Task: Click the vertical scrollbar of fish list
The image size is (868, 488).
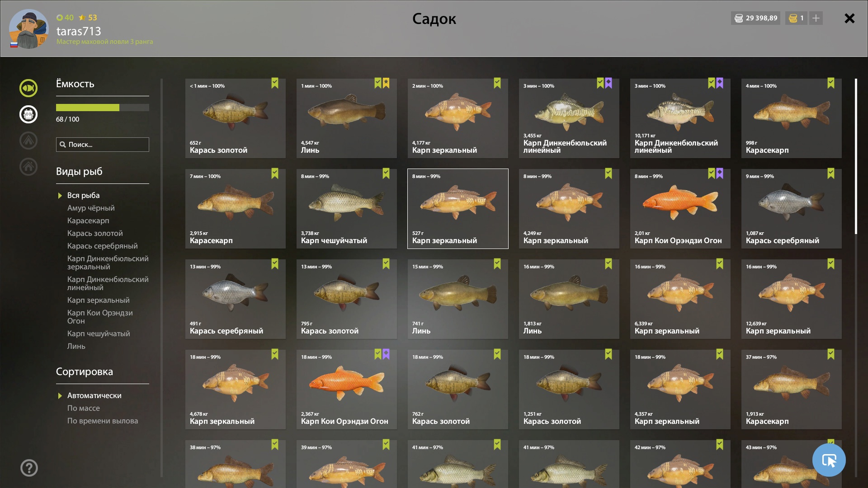Action: click(x=856, y=156)
